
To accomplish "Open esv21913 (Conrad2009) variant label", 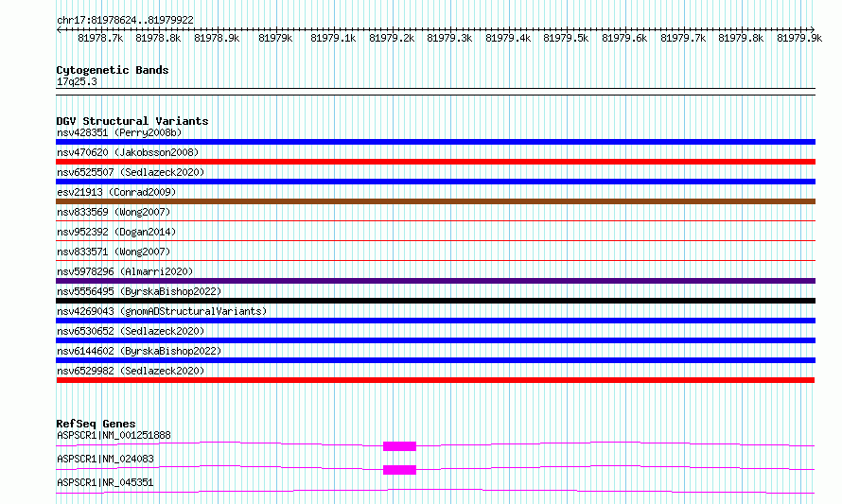I will tap(116, 192).
